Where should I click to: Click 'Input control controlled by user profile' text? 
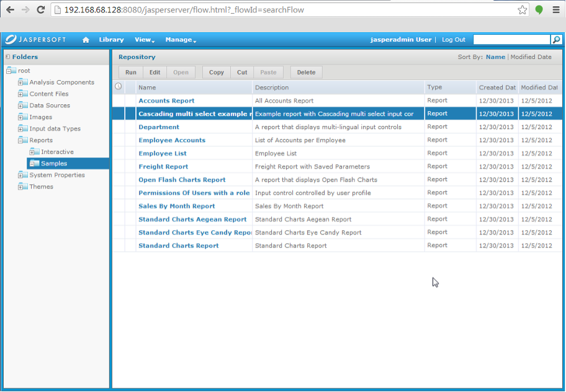pos(313,193)
